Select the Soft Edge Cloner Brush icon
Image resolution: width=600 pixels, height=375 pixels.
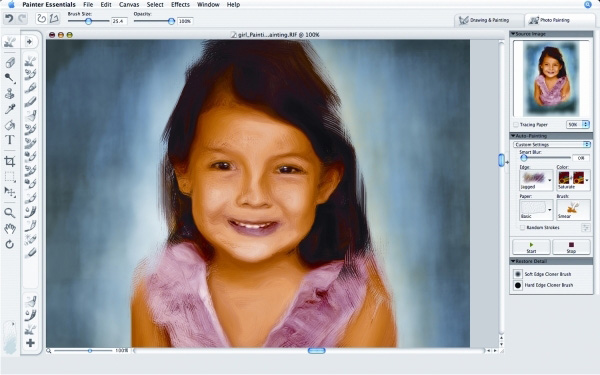tap(518, 274)
